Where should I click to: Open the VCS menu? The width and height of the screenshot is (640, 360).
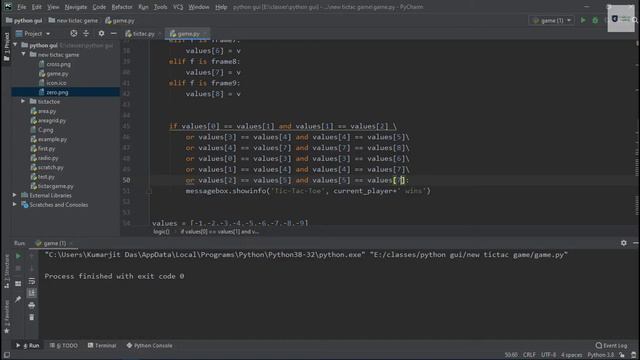(x=178, y=7)
